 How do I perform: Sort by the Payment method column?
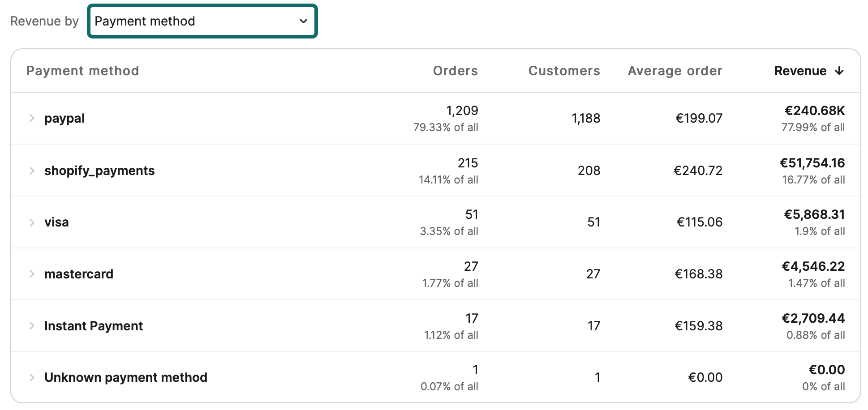[x=82, y=71]
